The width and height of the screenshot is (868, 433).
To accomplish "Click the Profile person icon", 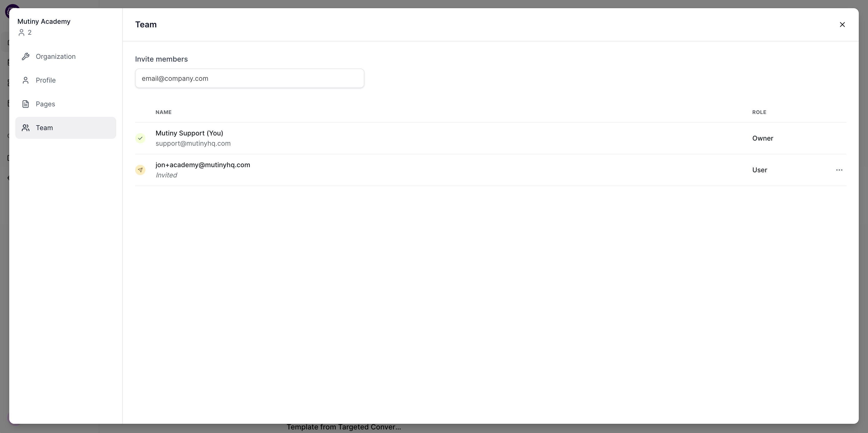I will pos(26,80).
